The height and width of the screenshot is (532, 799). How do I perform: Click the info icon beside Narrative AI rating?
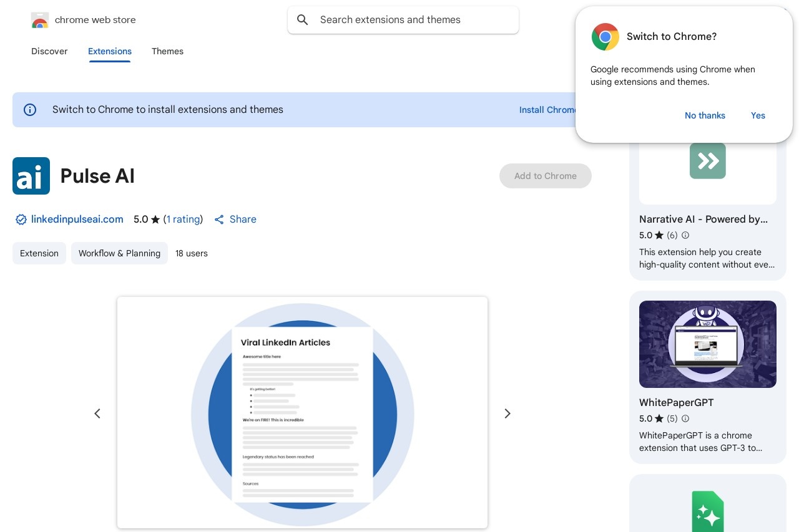pos(685,235)
